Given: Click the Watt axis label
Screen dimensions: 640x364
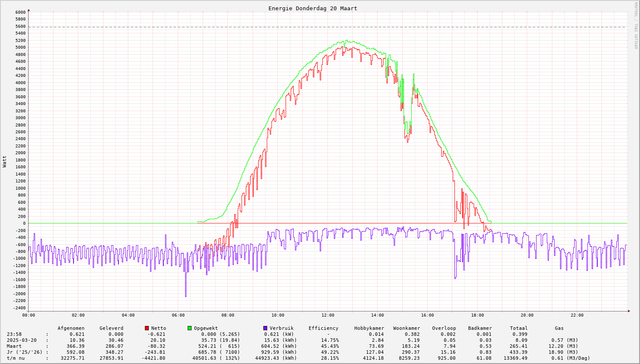Looking at the screenshot, I should [x=5, y=161].
